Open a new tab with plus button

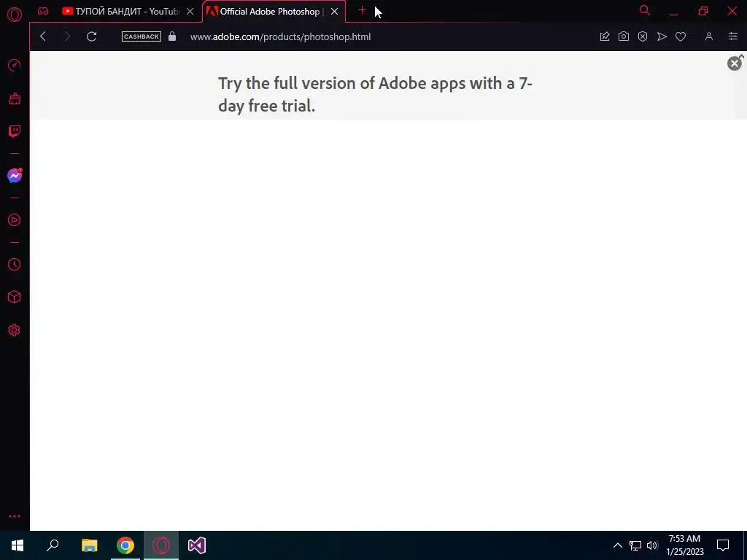pos(362,10)
